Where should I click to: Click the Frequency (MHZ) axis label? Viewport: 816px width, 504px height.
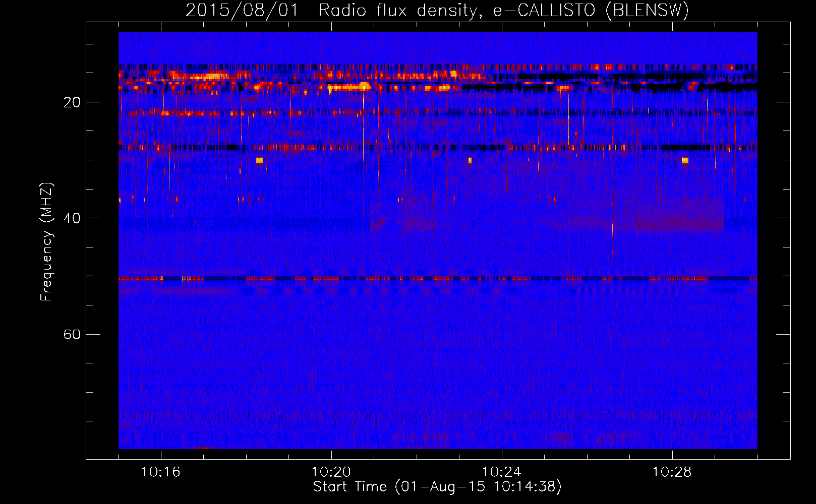(x=46, y=242)
